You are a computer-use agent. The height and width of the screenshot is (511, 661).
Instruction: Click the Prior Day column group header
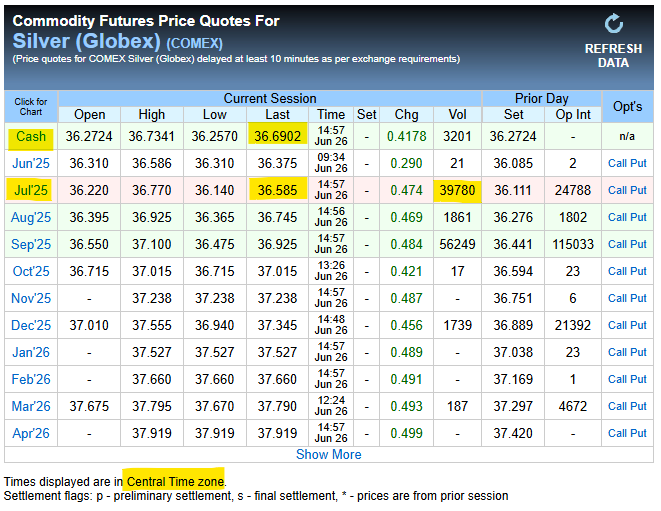click(542, 98)
